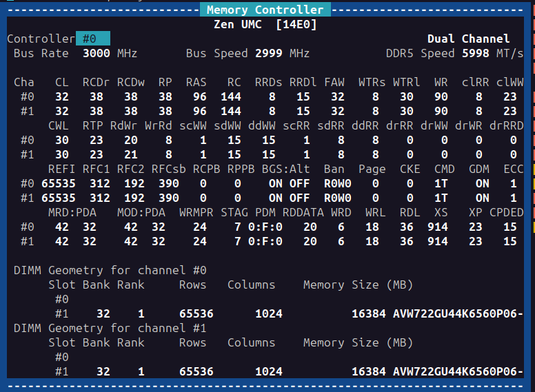Click the RCDr column header
Screen dimensions: 535x392
coord(97,82)
